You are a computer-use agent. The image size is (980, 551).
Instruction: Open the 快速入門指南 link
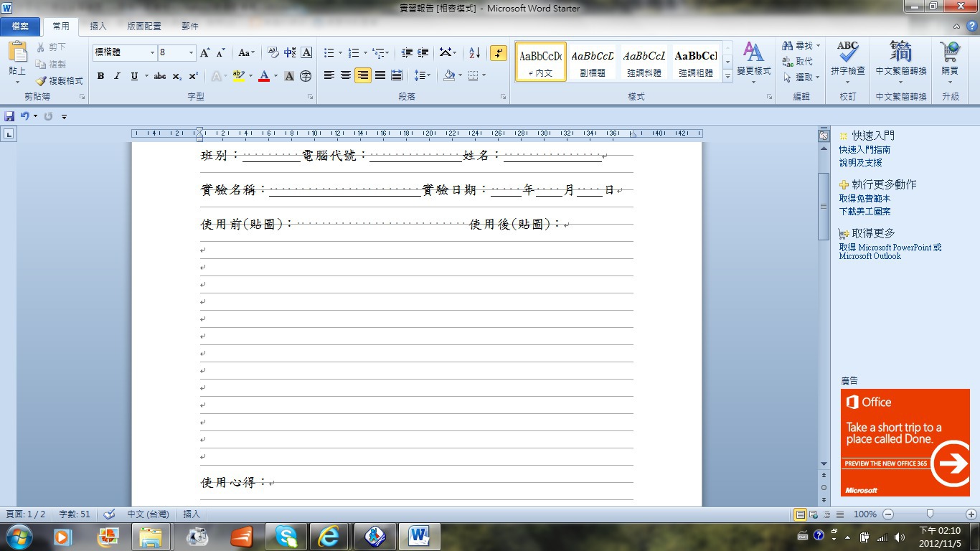tap(864, 150)
